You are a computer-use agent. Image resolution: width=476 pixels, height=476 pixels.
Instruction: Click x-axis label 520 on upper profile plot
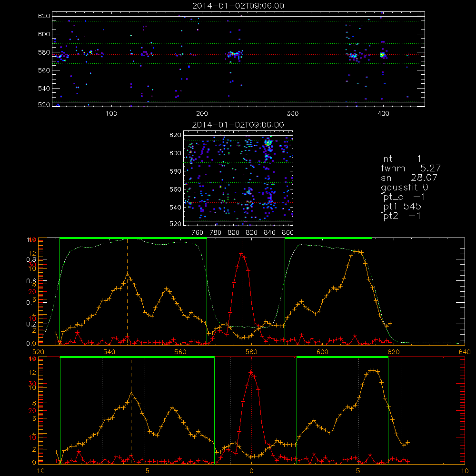pyautogui.click(x=38, y=352)
